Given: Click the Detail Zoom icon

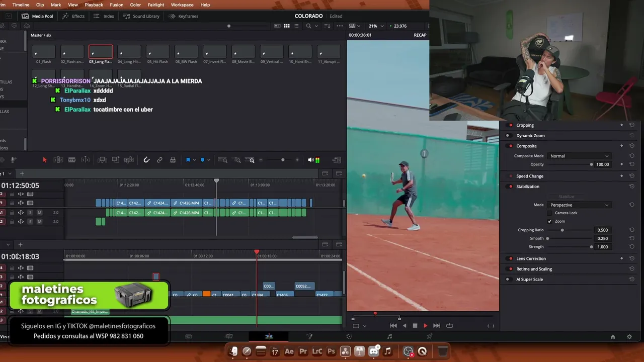Looking at the screenshot, I should pos(236,160).
